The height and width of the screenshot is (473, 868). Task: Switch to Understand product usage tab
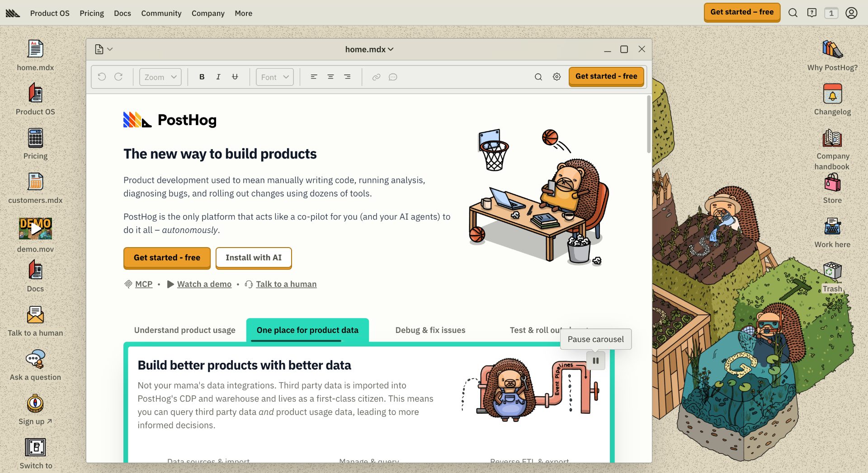tap(185, 330)
